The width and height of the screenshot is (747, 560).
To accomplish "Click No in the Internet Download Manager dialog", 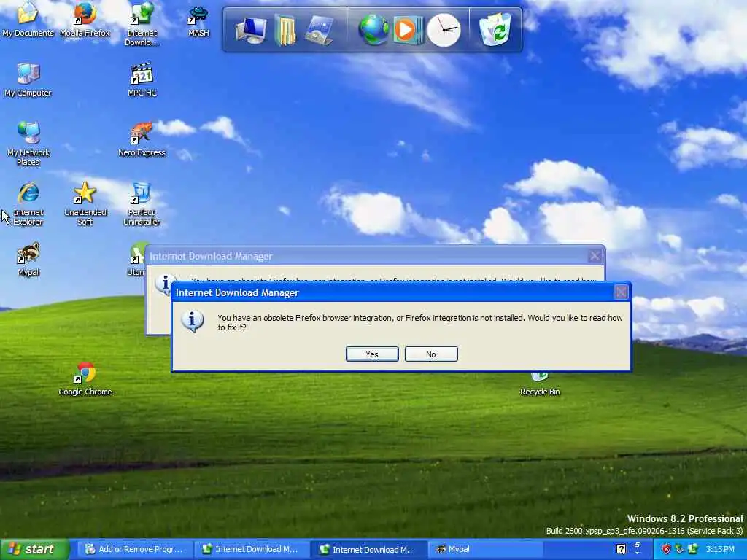I will 431,354.
